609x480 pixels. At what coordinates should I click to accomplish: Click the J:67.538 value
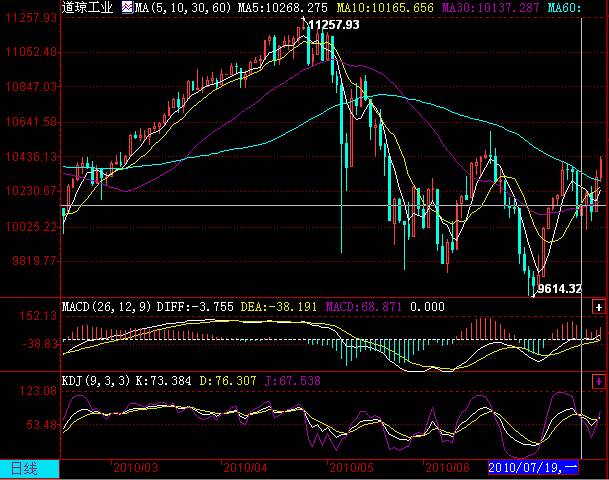292,381
